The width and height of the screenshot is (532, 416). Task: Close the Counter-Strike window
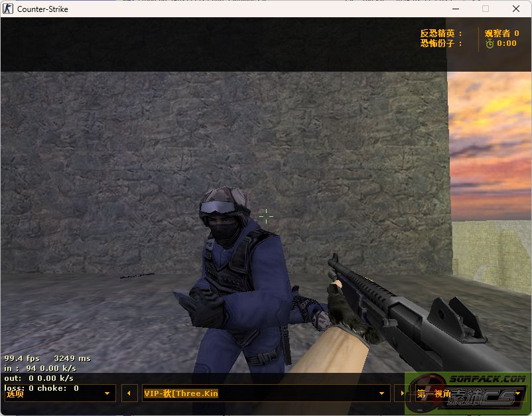pos(516,9)
